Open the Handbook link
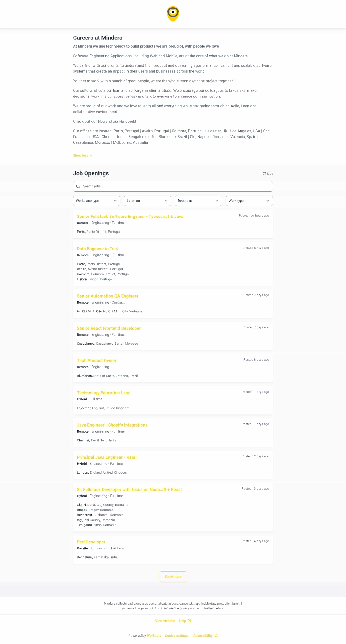 (127, 121)
